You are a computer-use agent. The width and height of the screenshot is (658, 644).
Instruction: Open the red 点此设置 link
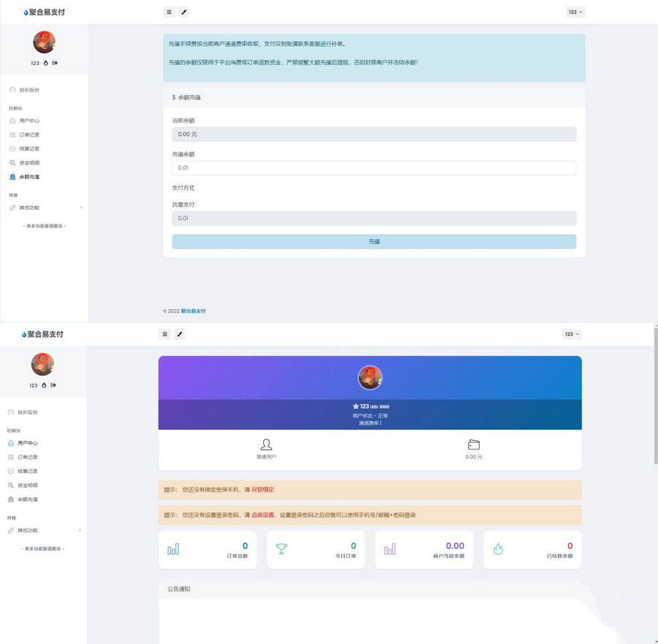coord(262,515)
